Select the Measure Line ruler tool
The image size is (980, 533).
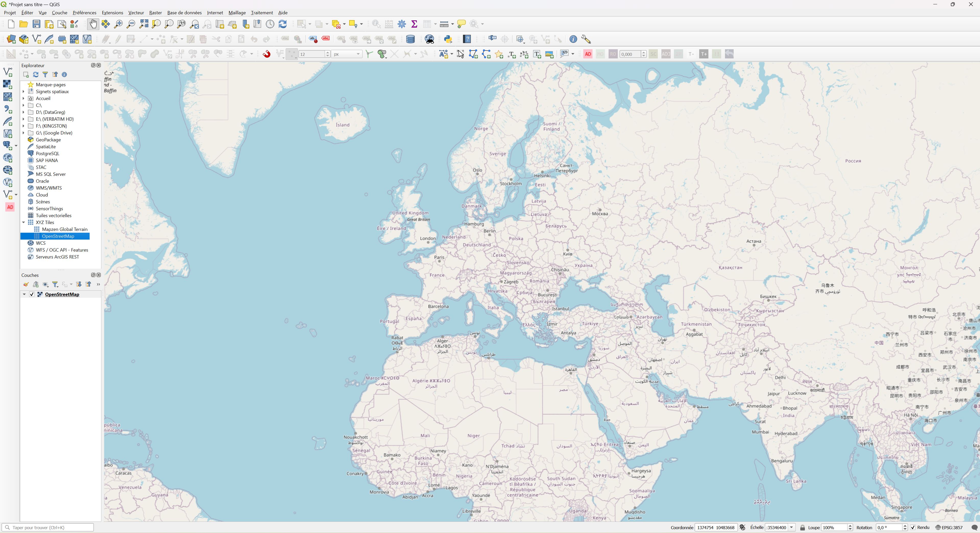point(444,24)
